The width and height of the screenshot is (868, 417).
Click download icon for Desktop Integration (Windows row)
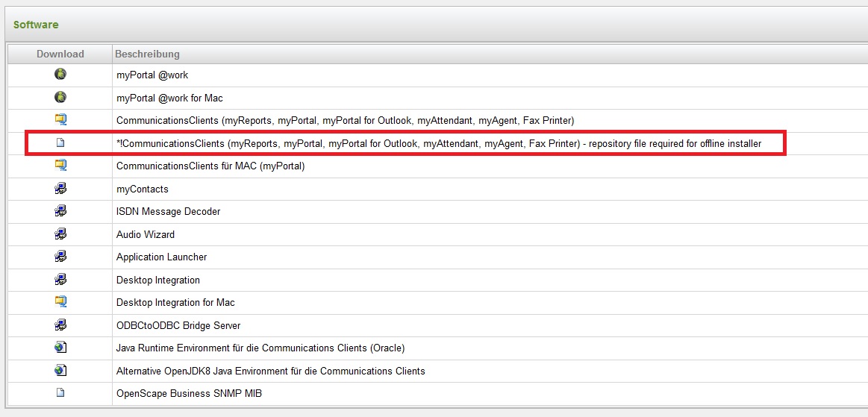click(x=60, y=279)
